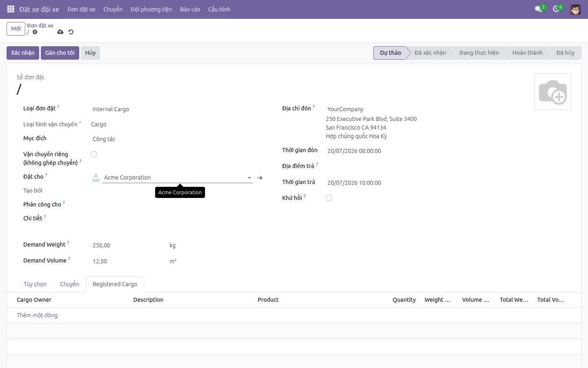Toggle Vận chuyển riêng checkbox
Screen dimensions: 588x368
(x=94, y=154)
